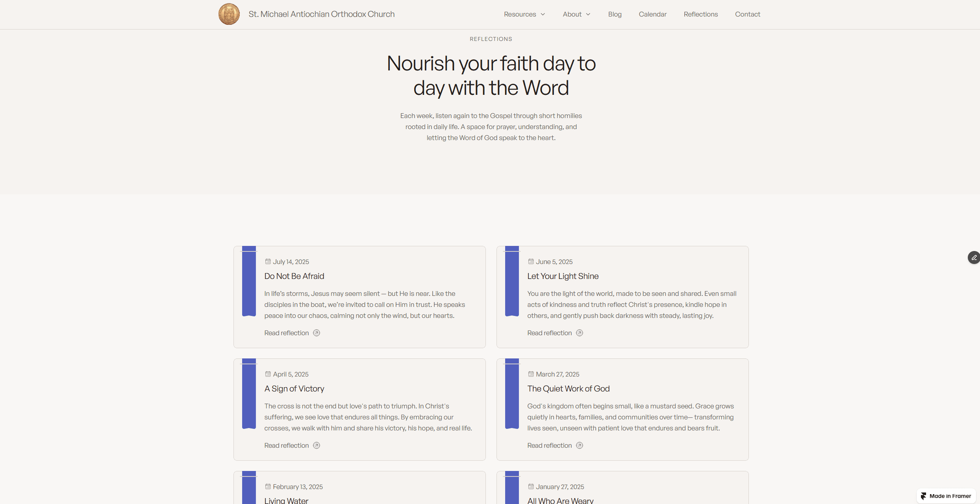Go to the Calendar nav item
The height and width of the screenshot is (504, 980).
[652, 14]
